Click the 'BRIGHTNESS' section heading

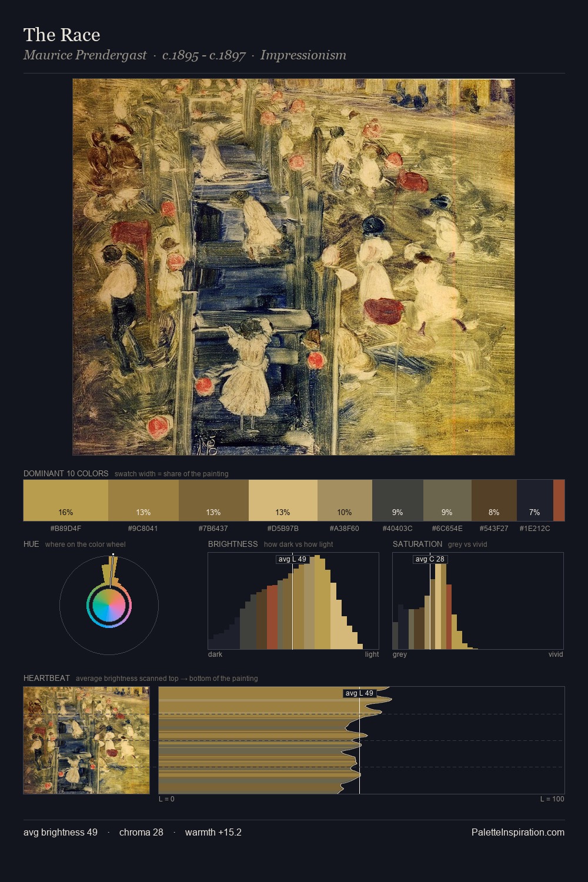[x=233, y=544]
